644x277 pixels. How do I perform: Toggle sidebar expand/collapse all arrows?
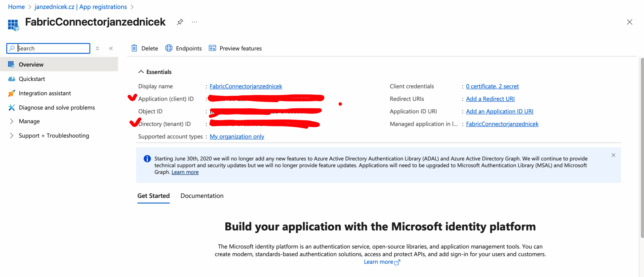(97, 48)
